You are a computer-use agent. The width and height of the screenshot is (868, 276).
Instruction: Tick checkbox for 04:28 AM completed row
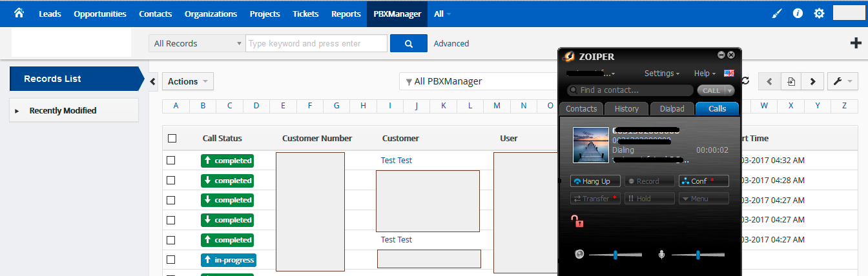tap(171, 180)
